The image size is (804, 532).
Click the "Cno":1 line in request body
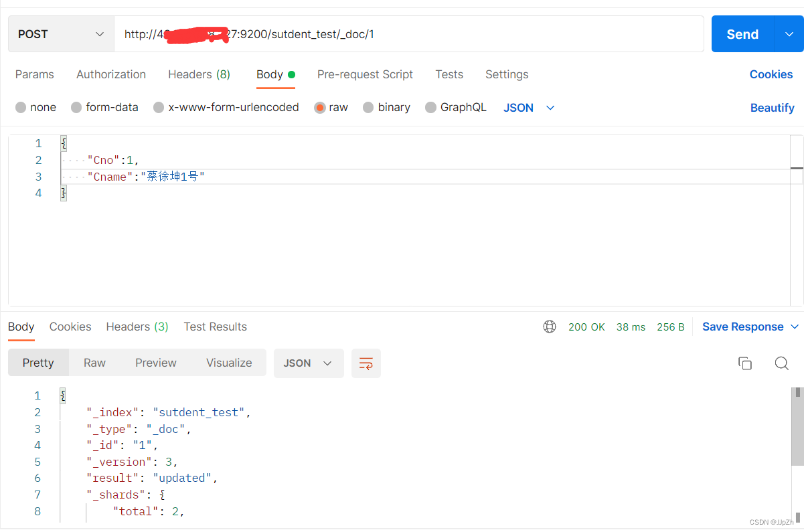pyautogui.click(x=113, y=160)
